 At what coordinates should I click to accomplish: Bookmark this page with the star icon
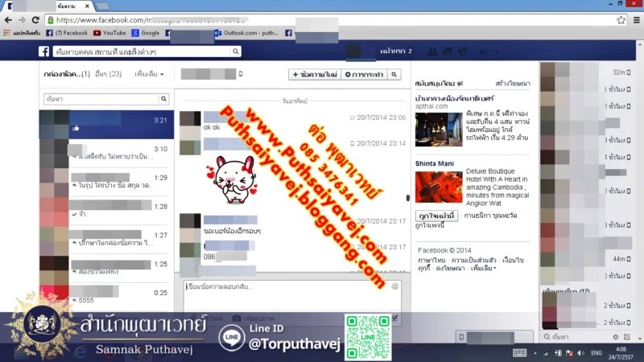click(x=621, y=19)
